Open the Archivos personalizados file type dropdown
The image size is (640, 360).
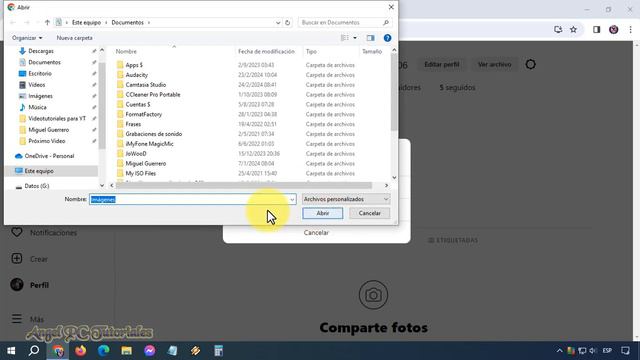346,199
